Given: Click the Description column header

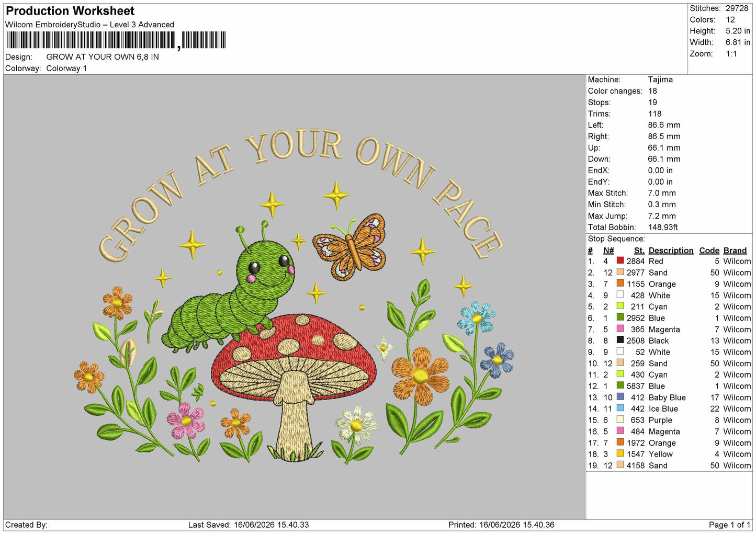Looking at the screenshot, I should coord(671,251).
